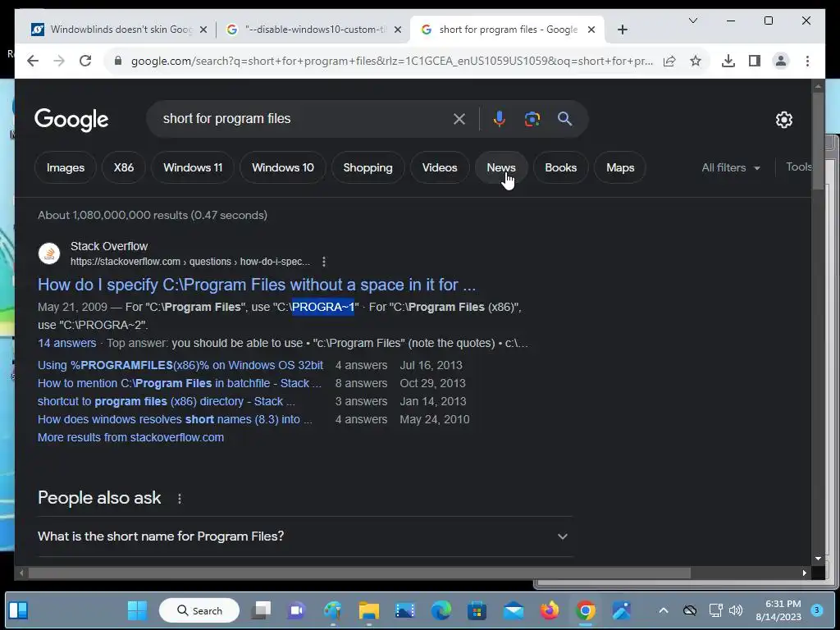Open Mail app from the taskbar

pyautogui.click(x=514, y=610)
